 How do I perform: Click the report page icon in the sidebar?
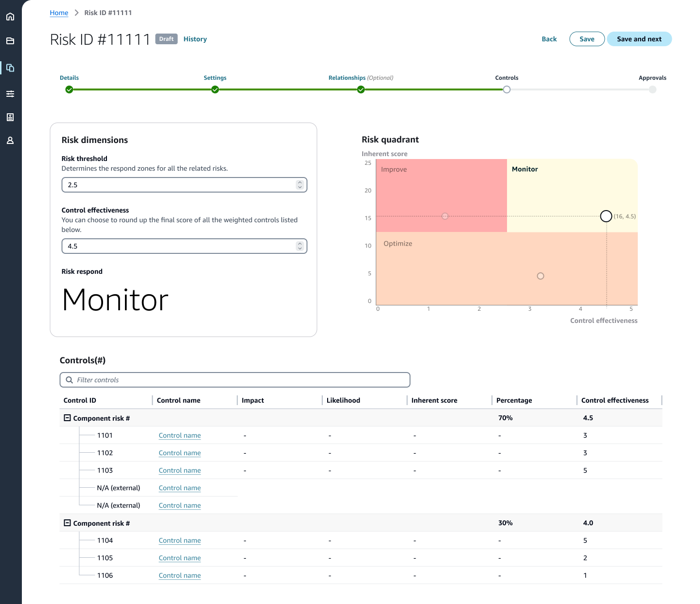tap(10, 117)
